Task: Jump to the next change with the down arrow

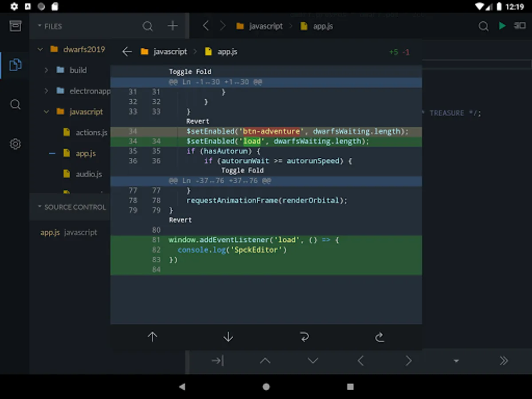Action: pyautogui.click(x=228, y=337)
